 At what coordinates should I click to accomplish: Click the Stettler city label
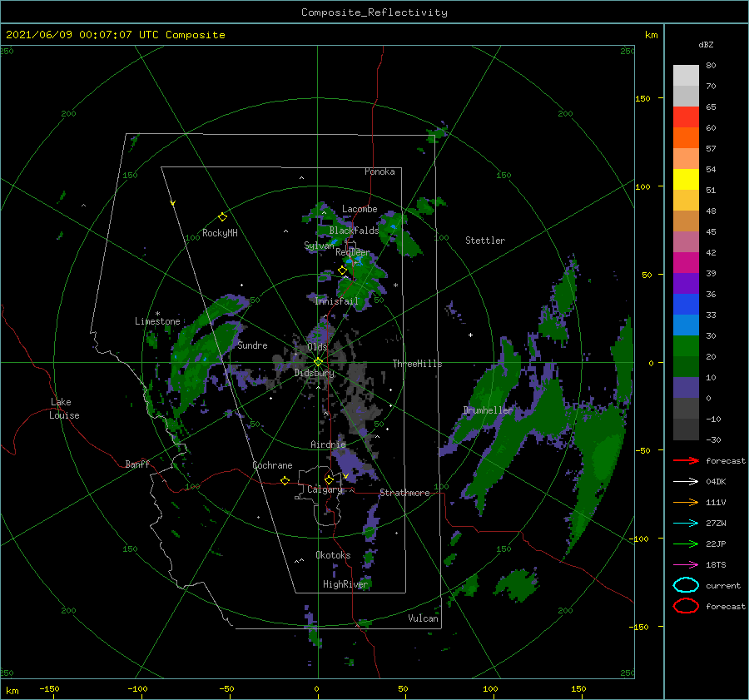(485, 241)
